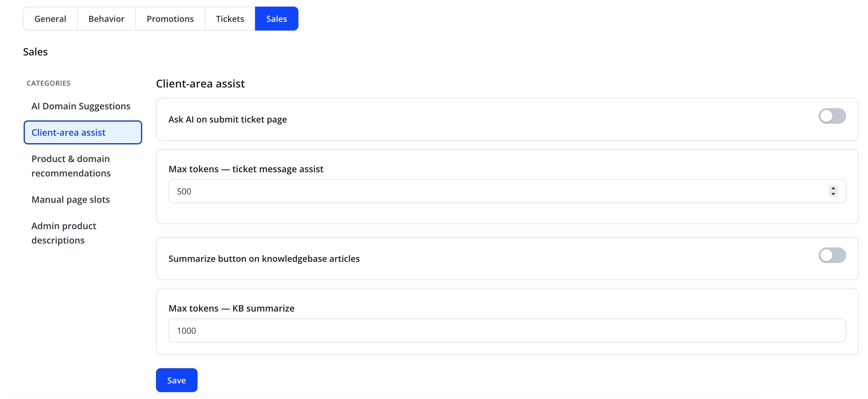Click the Client-area assist section heading
This screenshot has width=868, height=399.
tap(200, 84)
